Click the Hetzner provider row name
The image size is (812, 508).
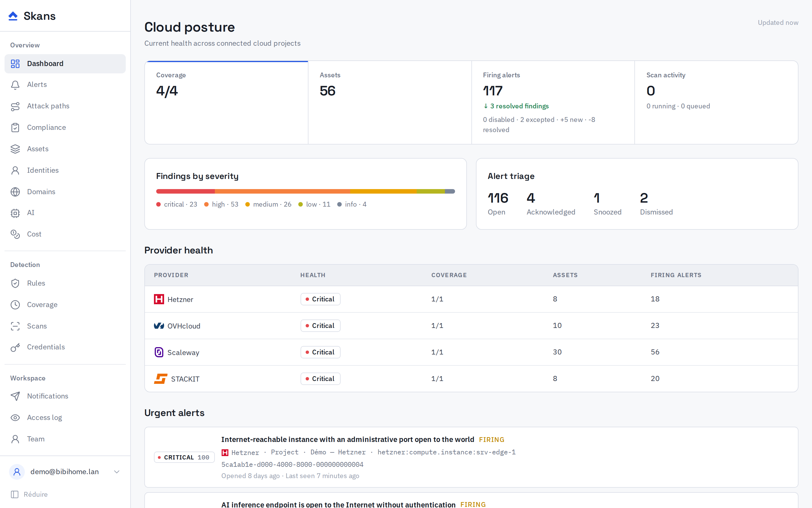(180, 299)
